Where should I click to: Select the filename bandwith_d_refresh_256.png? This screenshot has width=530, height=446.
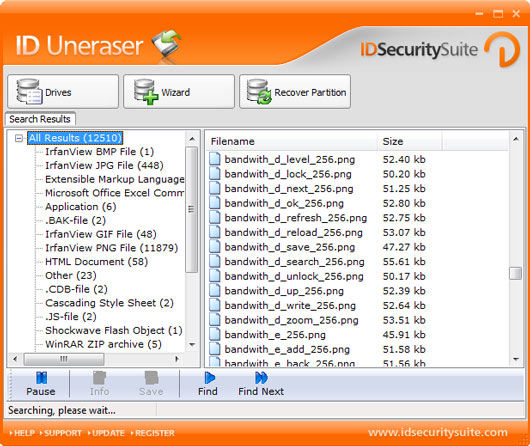tap(296, 218)
